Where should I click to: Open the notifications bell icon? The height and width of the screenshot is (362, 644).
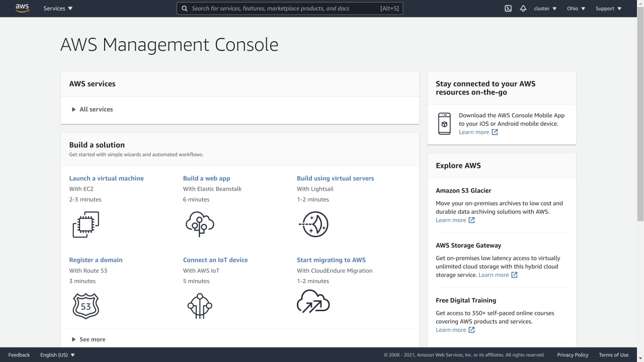pyautogui.click(x=523, y=9)
